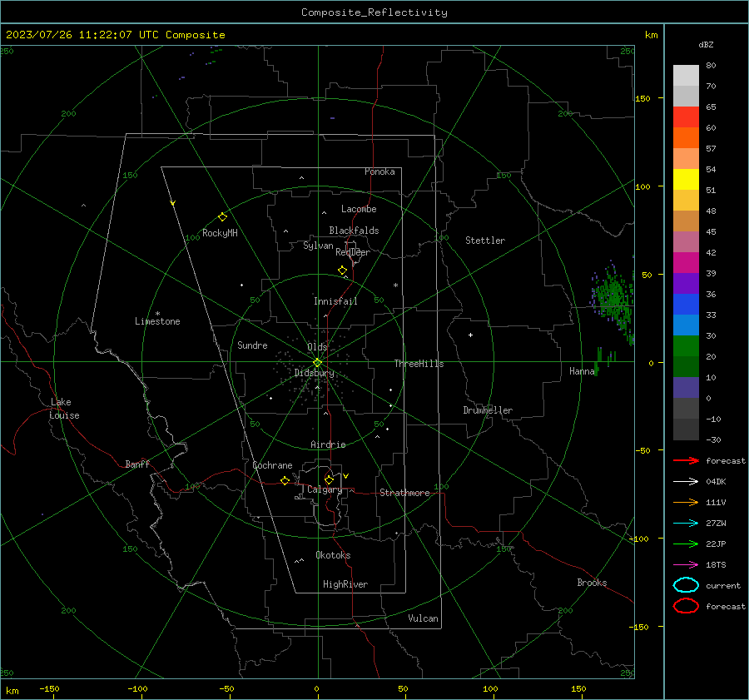Select the yellow diamond marker above Calgary
749x700 pixels.
click(x=329, y=479)
